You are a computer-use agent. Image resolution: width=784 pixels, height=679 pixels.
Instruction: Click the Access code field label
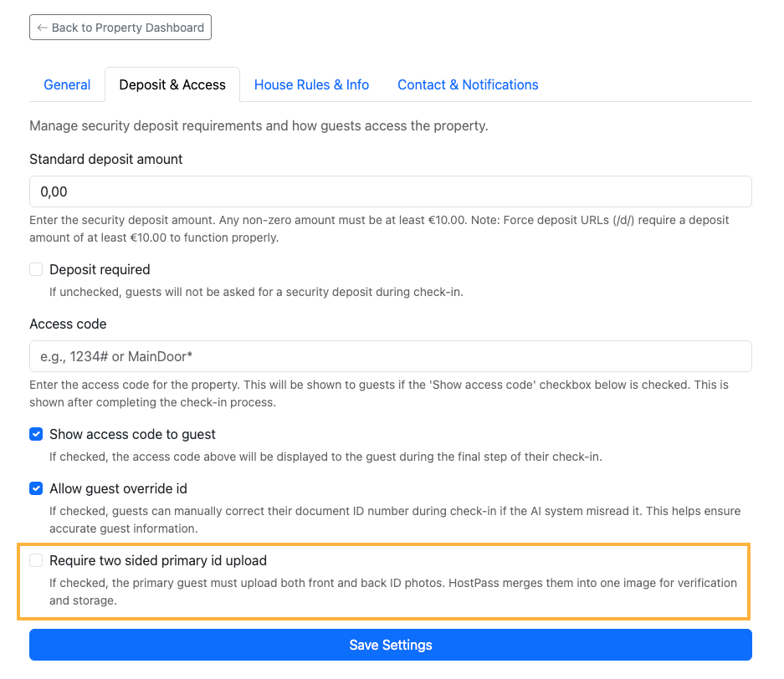(x=68, y=324)
